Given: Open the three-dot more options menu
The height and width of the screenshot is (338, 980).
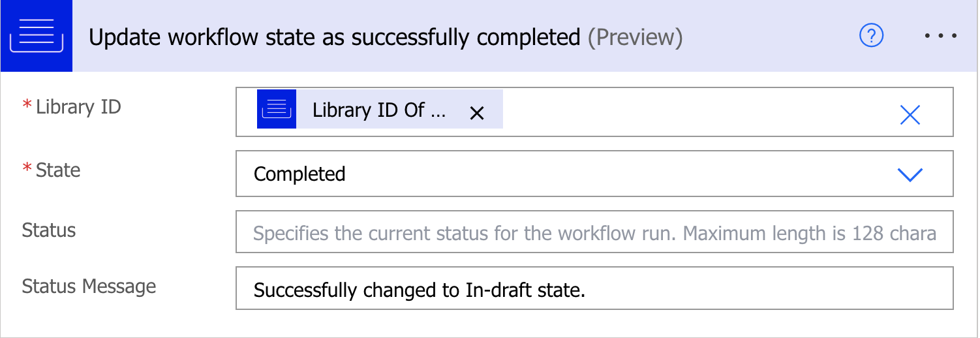Looking at the screenshot, I should click(x=940, y=37).
